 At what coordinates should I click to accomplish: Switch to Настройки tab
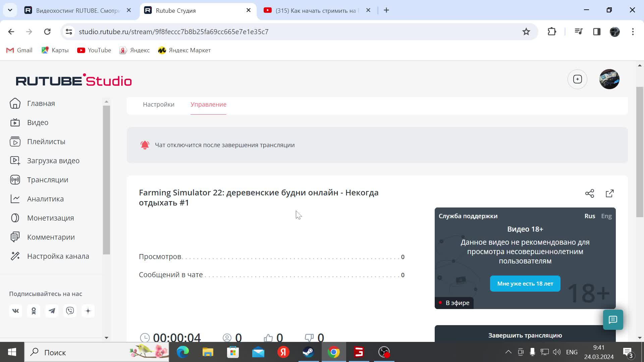[159, 105]
